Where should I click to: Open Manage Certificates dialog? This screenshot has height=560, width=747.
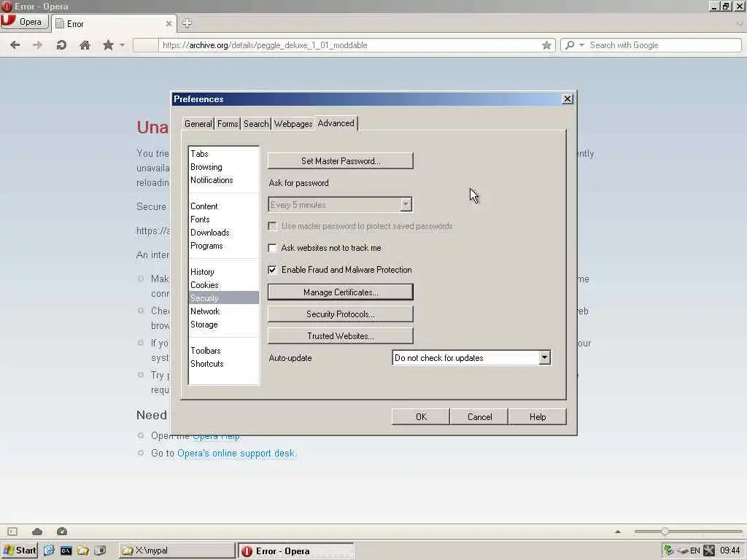341,292
